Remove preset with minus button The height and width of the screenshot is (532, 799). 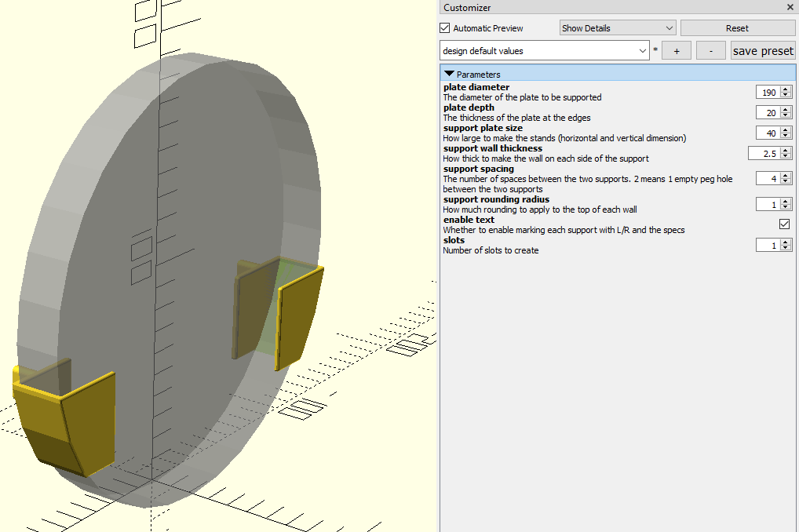coord(711,50)
